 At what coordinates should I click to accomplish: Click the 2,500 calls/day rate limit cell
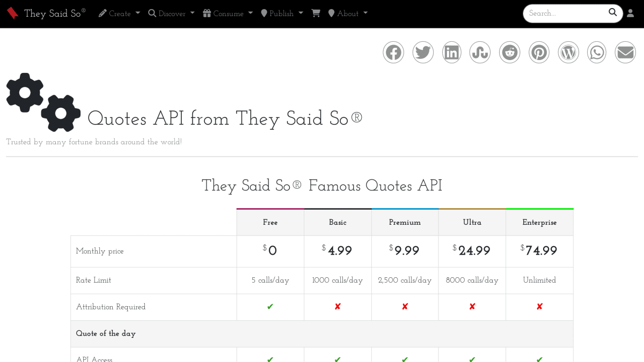point(405,280)
